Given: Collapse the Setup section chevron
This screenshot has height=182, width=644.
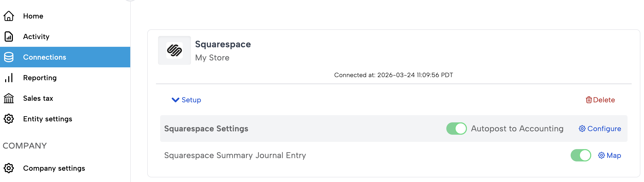Looking at the screenshot, I should click(175, 100).
